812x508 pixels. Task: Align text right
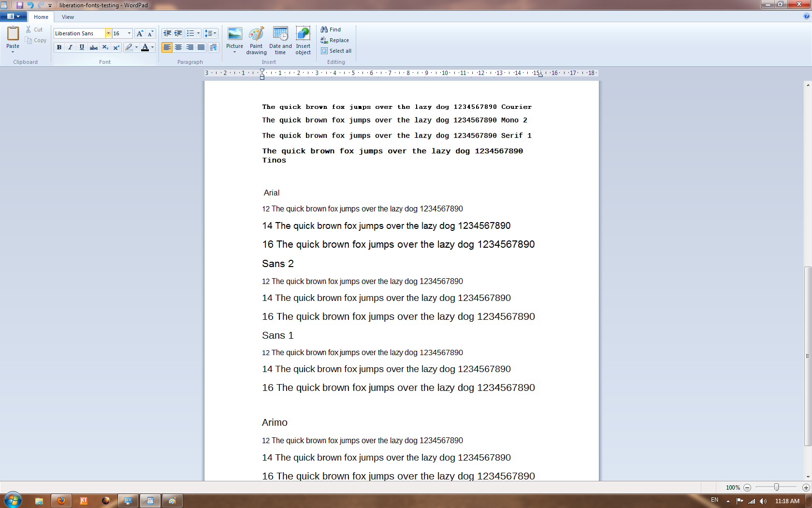pos(190,47)
